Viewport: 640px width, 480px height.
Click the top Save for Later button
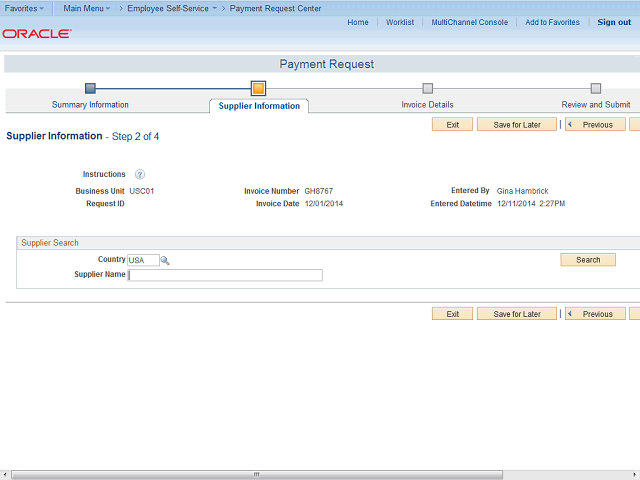pos(517,124)
